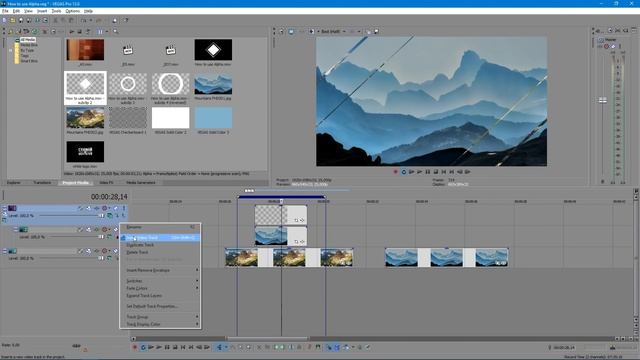640x360 pixels.
Task: Save project using the main toolbar
Action: [21, 20]
